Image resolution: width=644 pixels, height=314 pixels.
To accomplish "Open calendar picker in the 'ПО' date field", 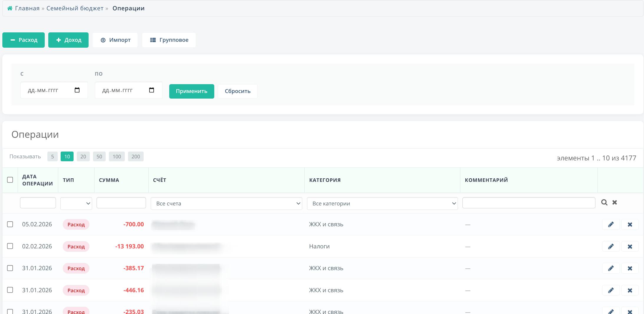I will click(x=152, y=90).
